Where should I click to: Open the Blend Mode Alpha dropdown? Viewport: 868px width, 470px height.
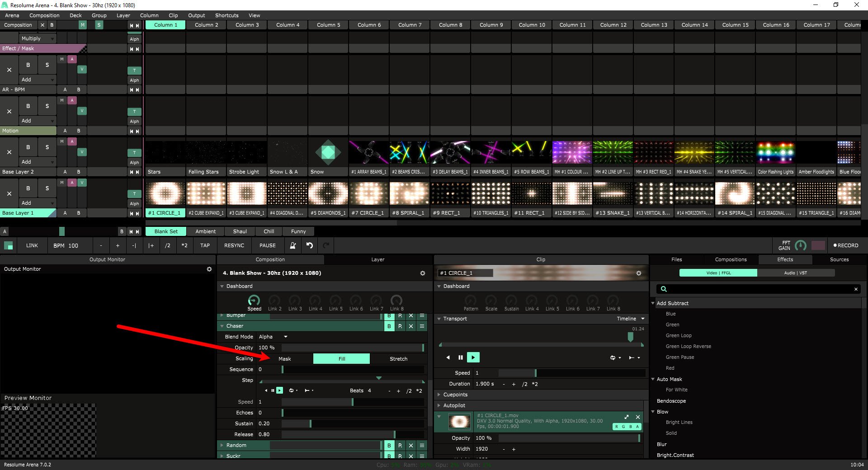point(274,337)
